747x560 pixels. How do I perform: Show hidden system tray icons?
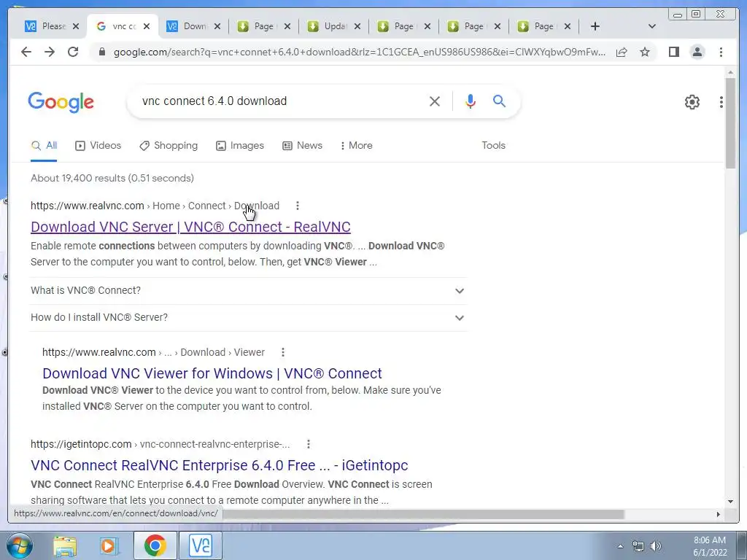(x=620, y=546)
